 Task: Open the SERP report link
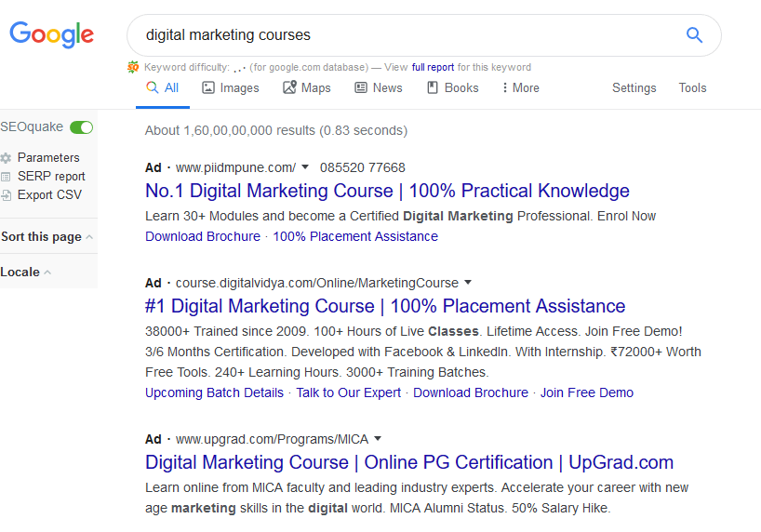click(51, 176)
